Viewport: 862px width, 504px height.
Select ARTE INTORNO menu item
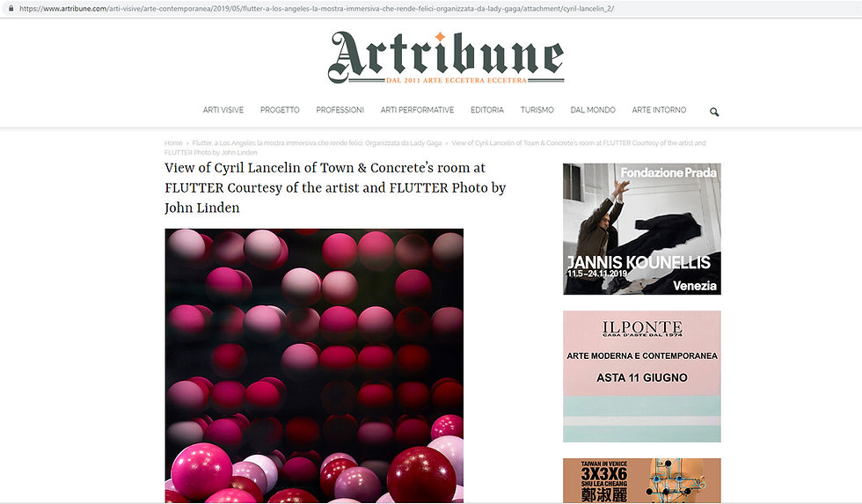659,110
